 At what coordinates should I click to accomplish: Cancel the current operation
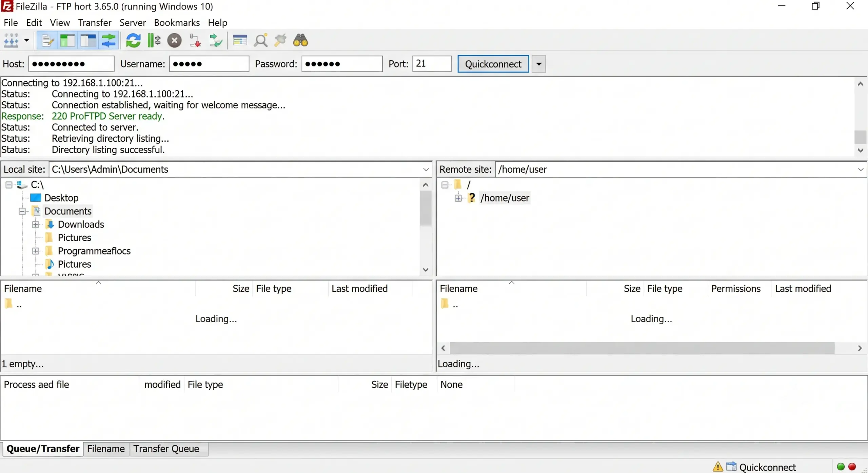click(x=175, y=41)
